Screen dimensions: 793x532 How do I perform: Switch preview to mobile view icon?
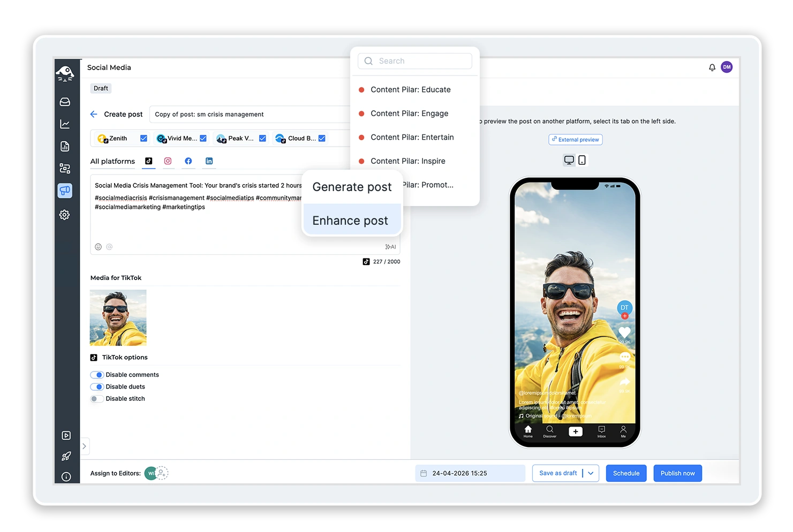[582, 160]
